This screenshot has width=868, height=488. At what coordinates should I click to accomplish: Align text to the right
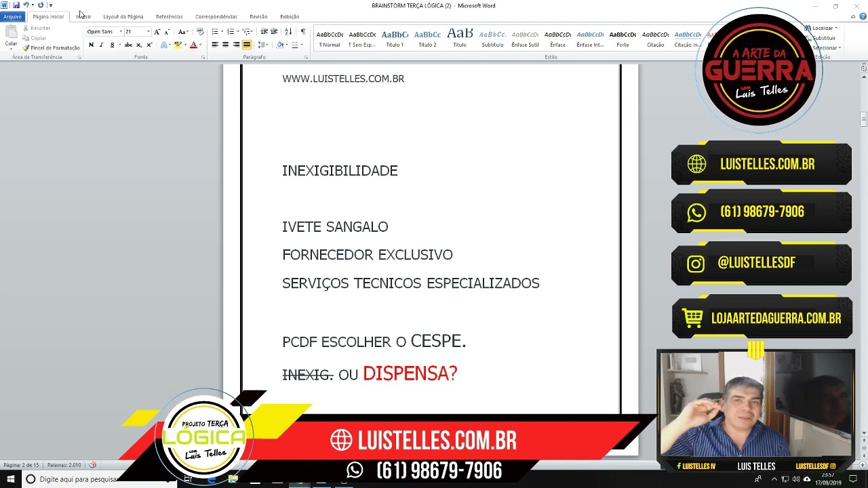pos(236,45)
